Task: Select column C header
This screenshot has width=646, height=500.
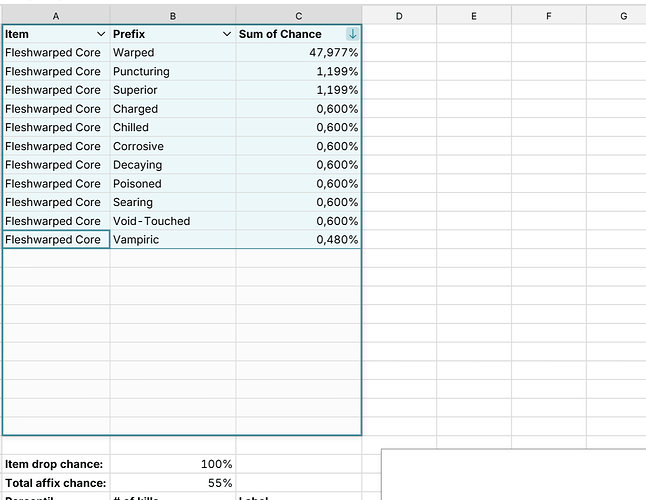Action: [298, 15]
